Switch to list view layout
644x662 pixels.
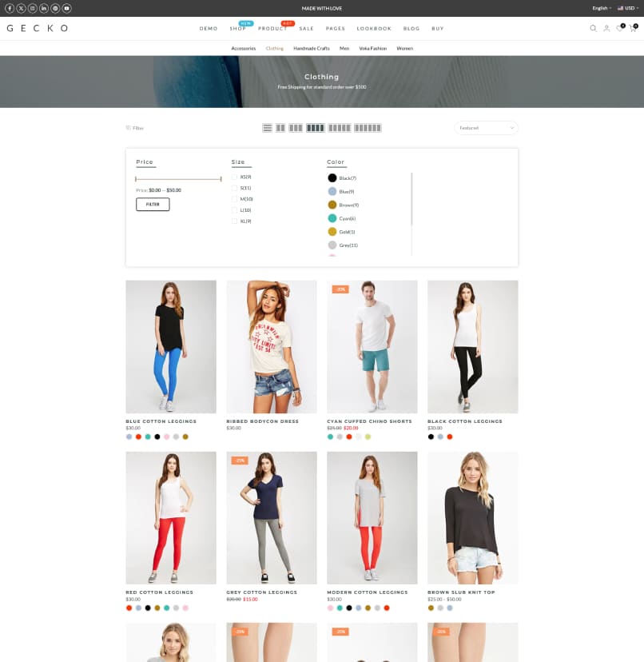click(267, 128)
